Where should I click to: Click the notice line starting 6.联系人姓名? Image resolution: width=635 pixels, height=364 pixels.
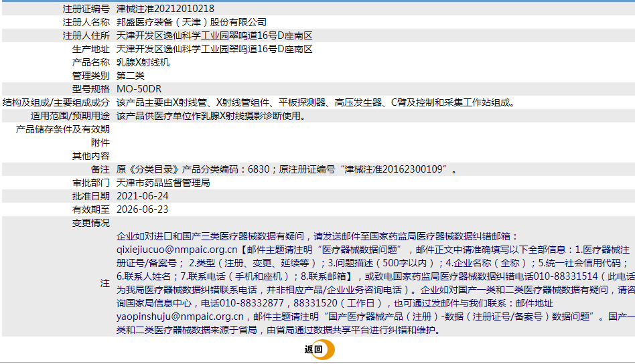click(x=375, y=276)
